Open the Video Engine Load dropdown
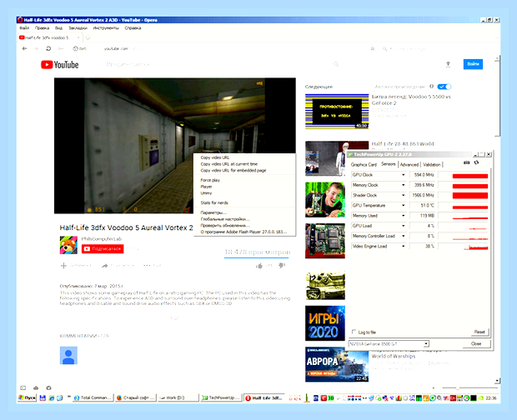 tap(403, 247)
